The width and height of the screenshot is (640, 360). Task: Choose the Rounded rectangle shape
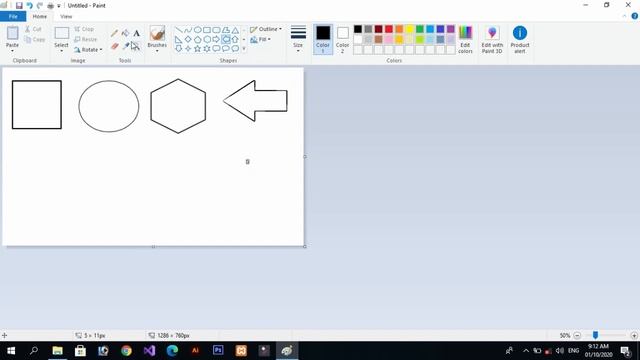click(x=216, y=30)
